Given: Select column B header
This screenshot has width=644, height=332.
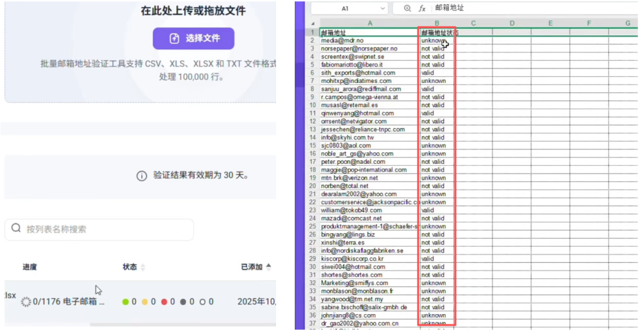Looking at the screenshot, I should pyautogui.click(x=436, y=23).
